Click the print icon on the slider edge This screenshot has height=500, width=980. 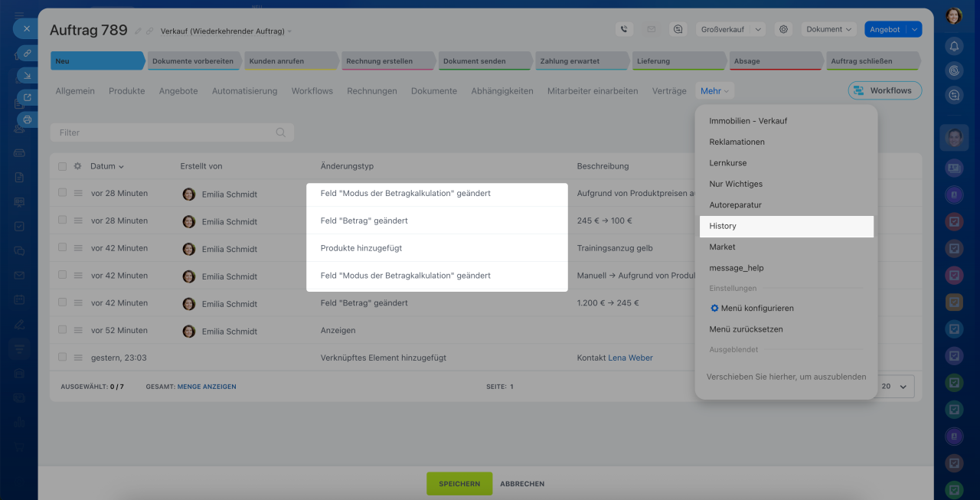coord(28,119)
